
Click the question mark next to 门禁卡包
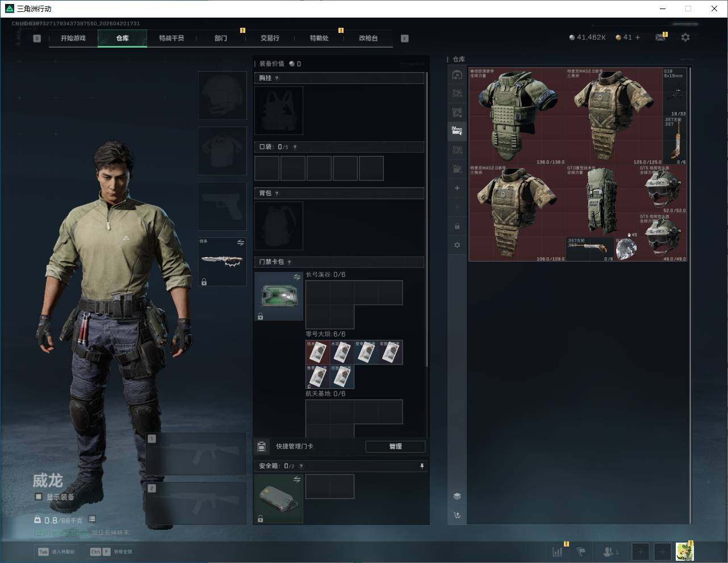[x=290, y=262]
